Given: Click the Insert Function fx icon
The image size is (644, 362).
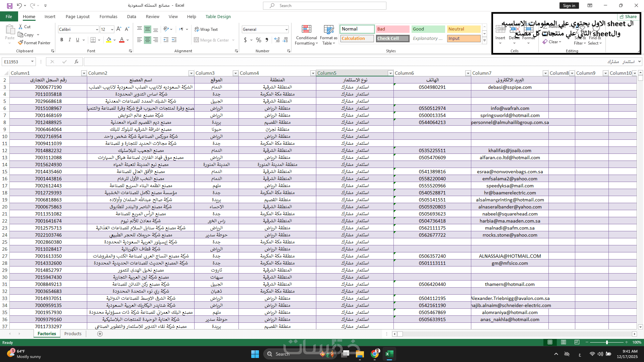Looking at the screenshot, I should pos(76,62).
